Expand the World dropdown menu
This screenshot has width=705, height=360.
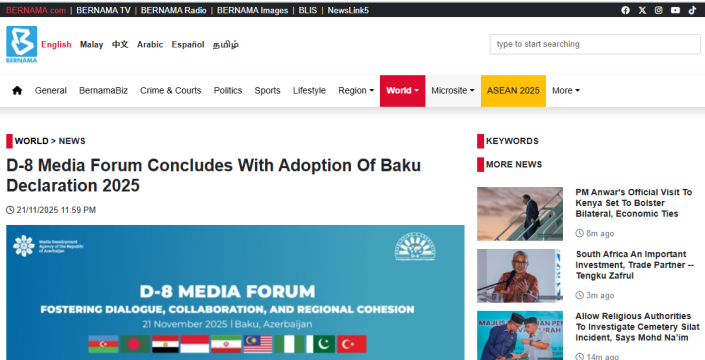(402, 90)
